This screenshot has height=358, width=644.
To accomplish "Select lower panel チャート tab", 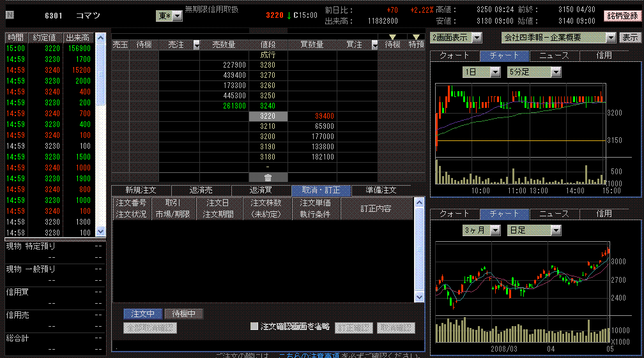I will pyautogui.click(x=505, y=214).
